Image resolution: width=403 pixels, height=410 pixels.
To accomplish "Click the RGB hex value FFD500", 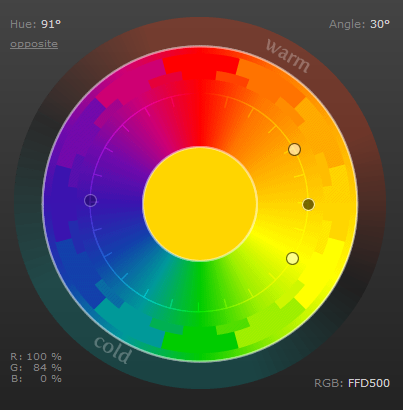I will [369, 383].
